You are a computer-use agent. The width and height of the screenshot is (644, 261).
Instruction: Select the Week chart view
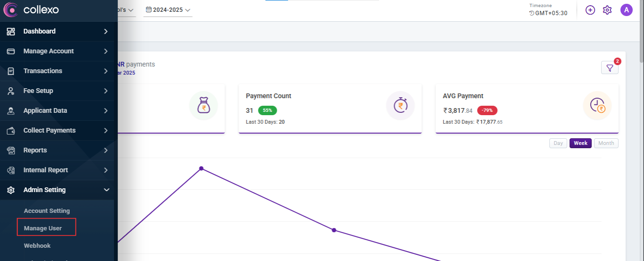tap(580, 143)
